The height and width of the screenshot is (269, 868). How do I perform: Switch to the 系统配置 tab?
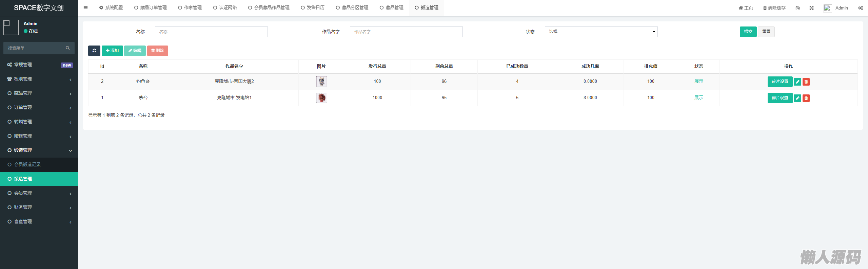point(111,8)
